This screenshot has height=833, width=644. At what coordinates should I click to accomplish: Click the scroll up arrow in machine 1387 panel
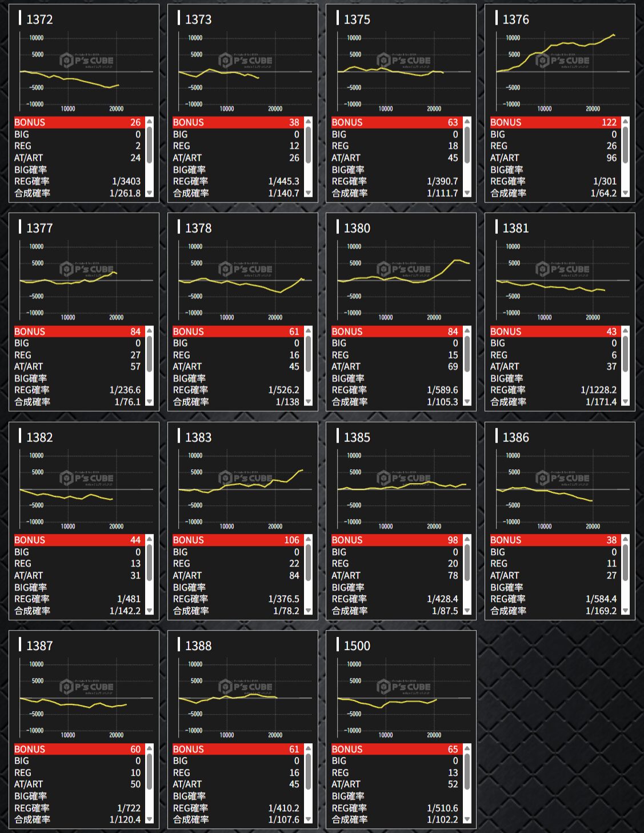pos(150,748)
